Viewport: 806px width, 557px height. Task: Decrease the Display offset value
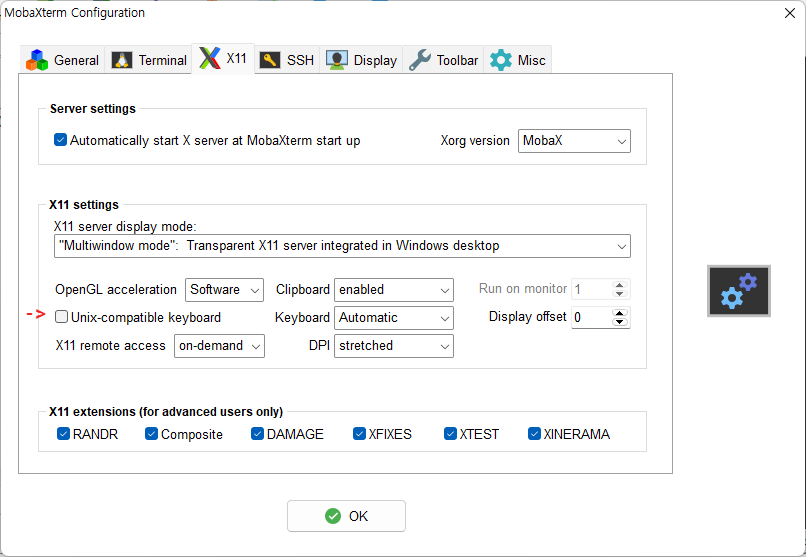pyautogui.click(x=620, y=322)
